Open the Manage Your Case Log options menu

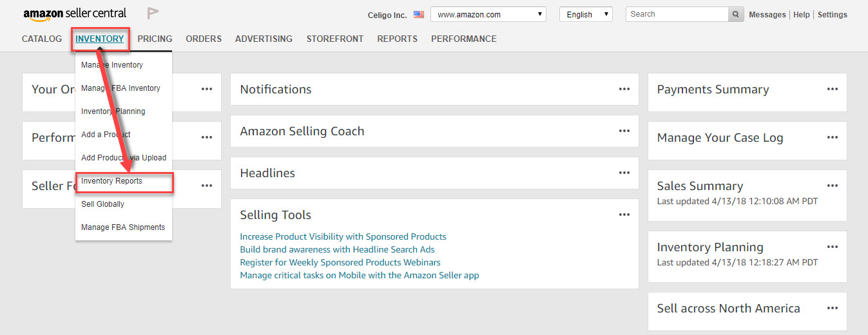pyautogui.click(x=833, y=137)
